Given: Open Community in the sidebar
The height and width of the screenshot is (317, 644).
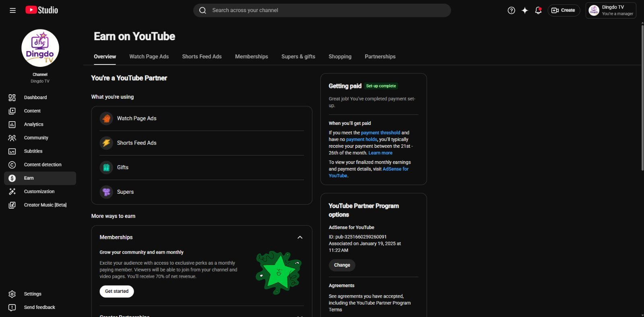Looking at the screenshot, I should point(40,138).
